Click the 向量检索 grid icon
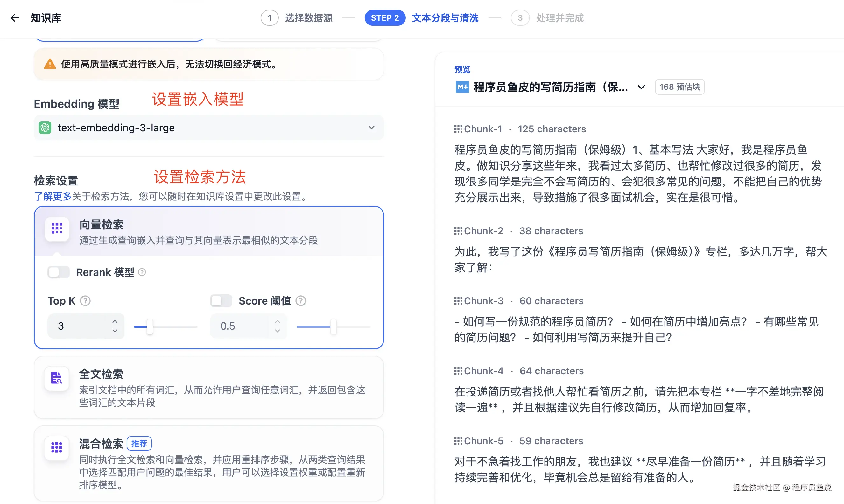This screenshot has height=504, width=844. (57, 228)
